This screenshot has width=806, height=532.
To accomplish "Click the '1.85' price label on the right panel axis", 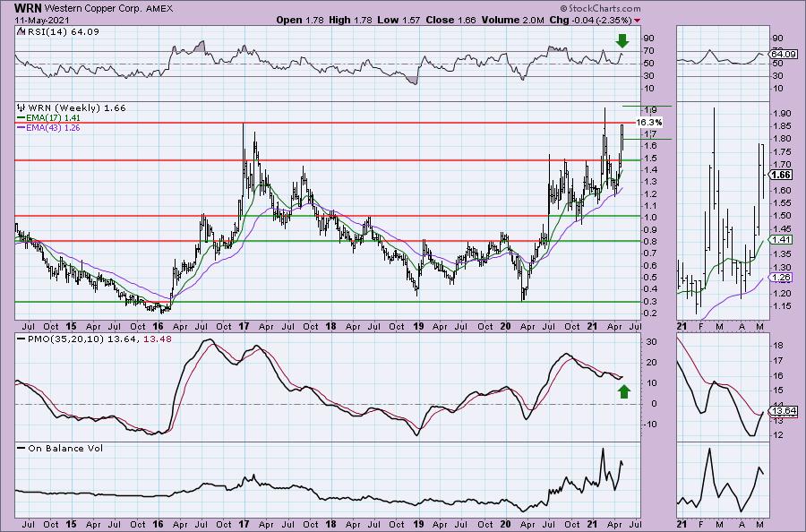I will pos(781,126).
